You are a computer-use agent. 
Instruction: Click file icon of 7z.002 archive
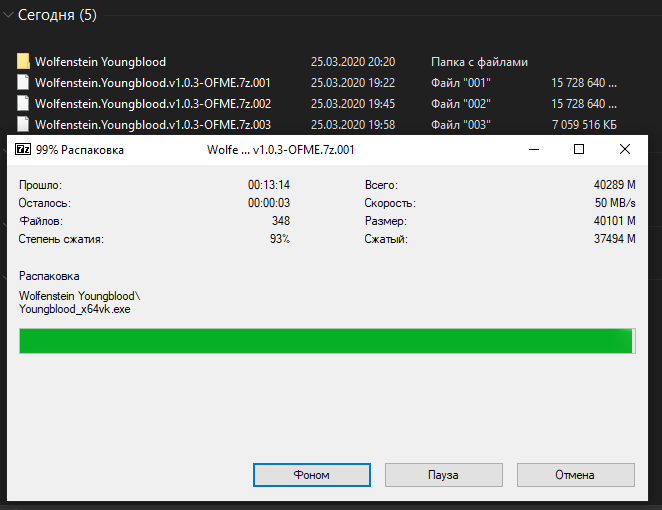[23, 103]
